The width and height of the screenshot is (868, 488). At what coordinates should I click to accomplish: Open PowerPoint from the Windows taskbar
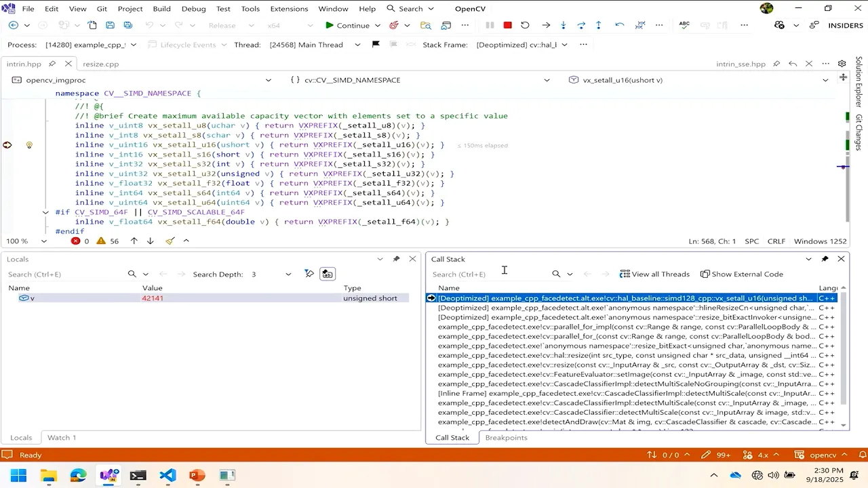197,475
